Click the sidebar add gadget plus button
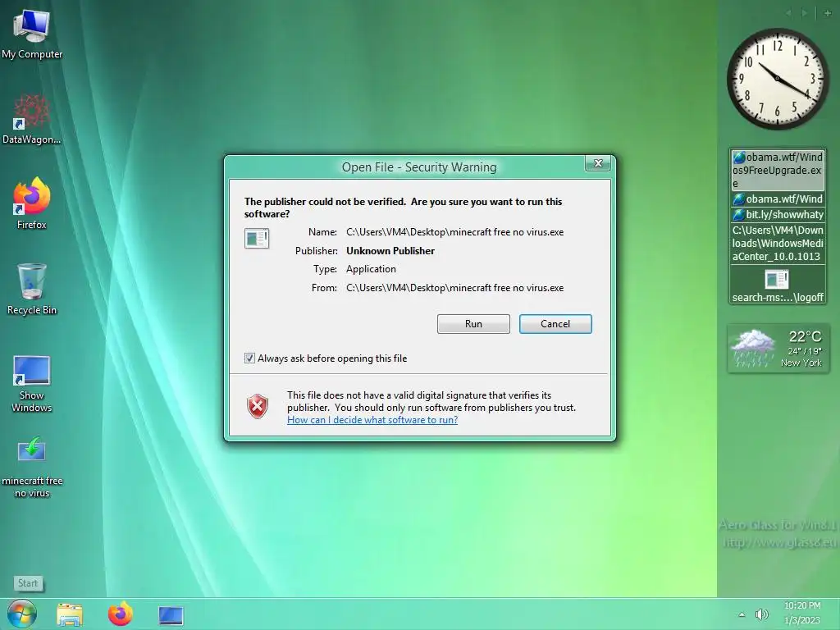The width and height of the screenshot is (840, 630). pos(828,13)
